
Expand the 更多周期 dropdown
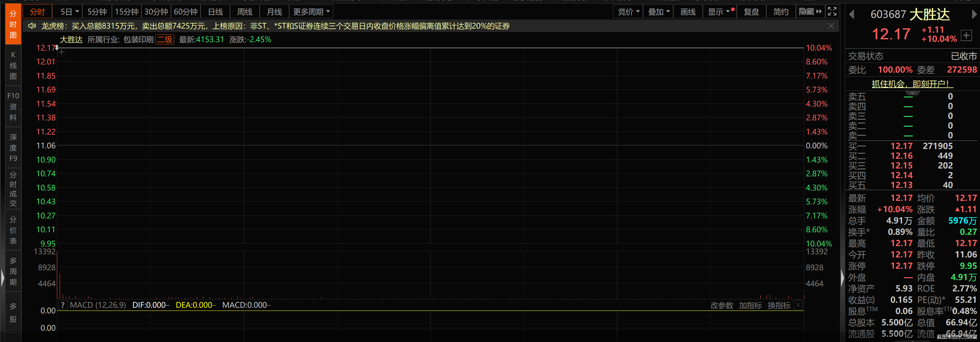click(x=311, y=12)
